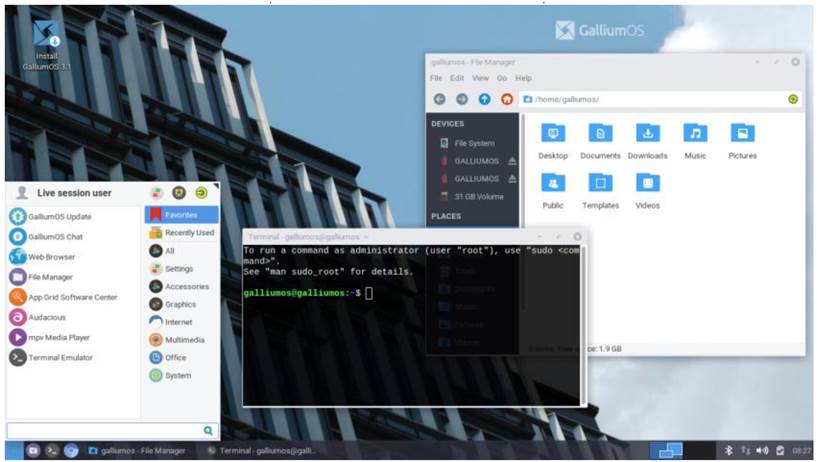Viewport: 818px width, 462px height.
Task: Open the Templates folder
Action: [x=600, y=191]
